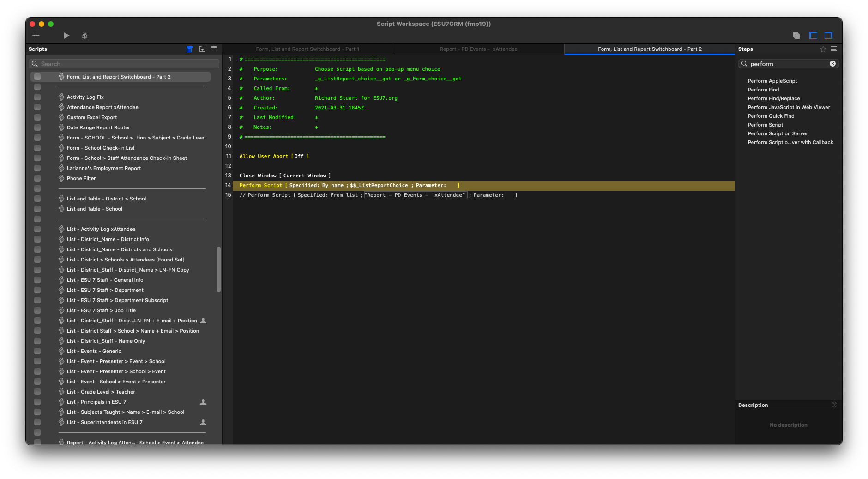The height and width of the screenshot is (479, 868).
Task: Run the script with play icon
Action: point(66,36)
